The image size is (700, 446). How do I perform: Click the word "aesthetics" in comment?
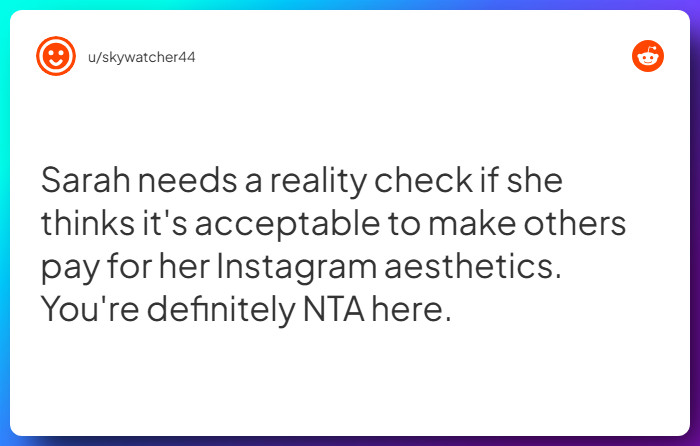pos(473,267)
